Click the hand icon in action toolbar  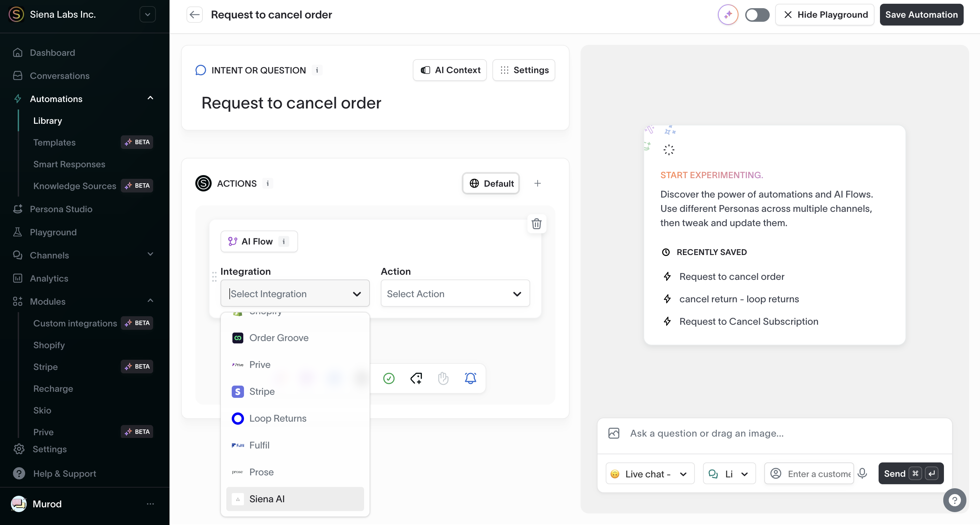click(443, 379)
